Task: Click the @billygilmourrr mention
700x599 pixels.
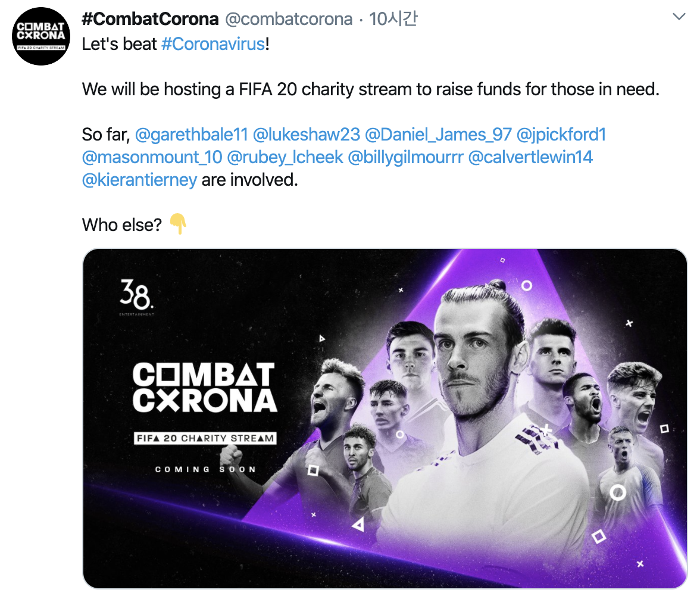Action: pos(406,157)
